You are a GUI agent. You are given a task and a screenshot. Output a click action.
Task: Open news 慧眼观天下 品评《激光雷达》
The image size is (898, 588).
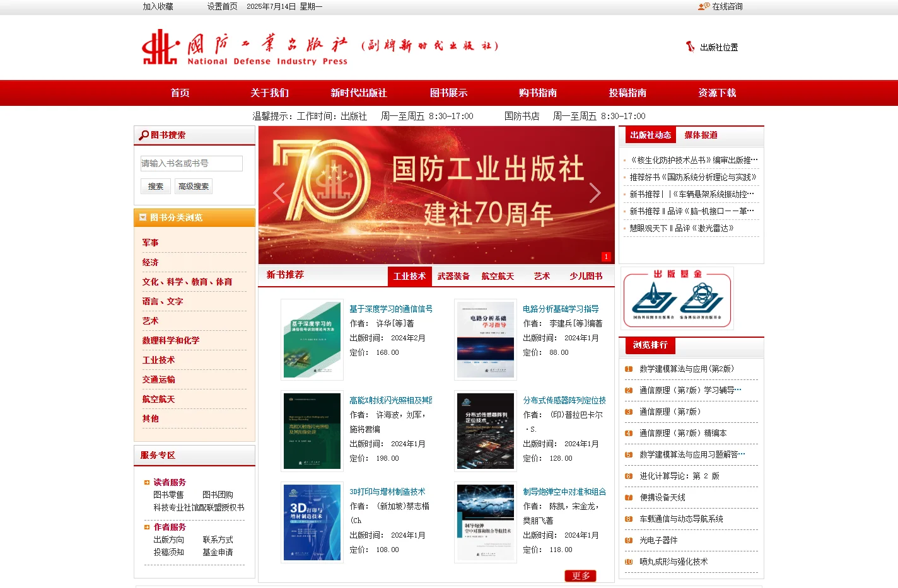point(682,228)
